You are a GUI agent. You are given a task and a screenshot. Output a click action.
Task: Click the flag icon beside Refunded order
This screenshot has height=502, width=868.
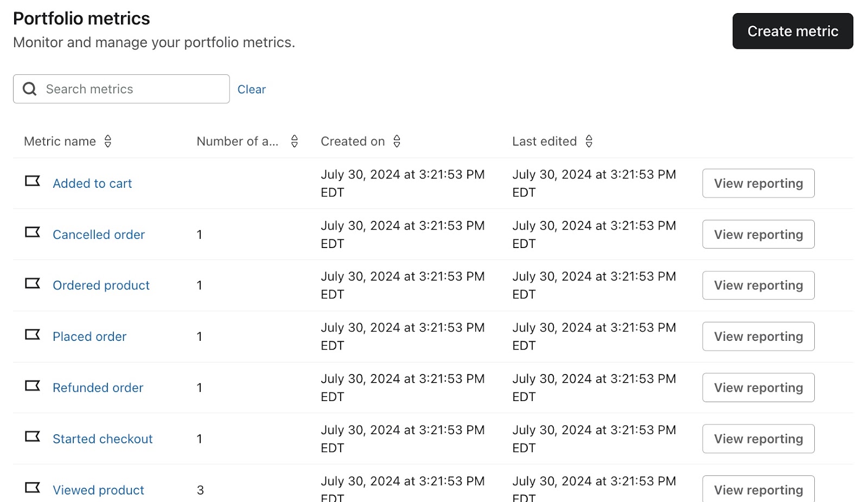coord(33,386)
